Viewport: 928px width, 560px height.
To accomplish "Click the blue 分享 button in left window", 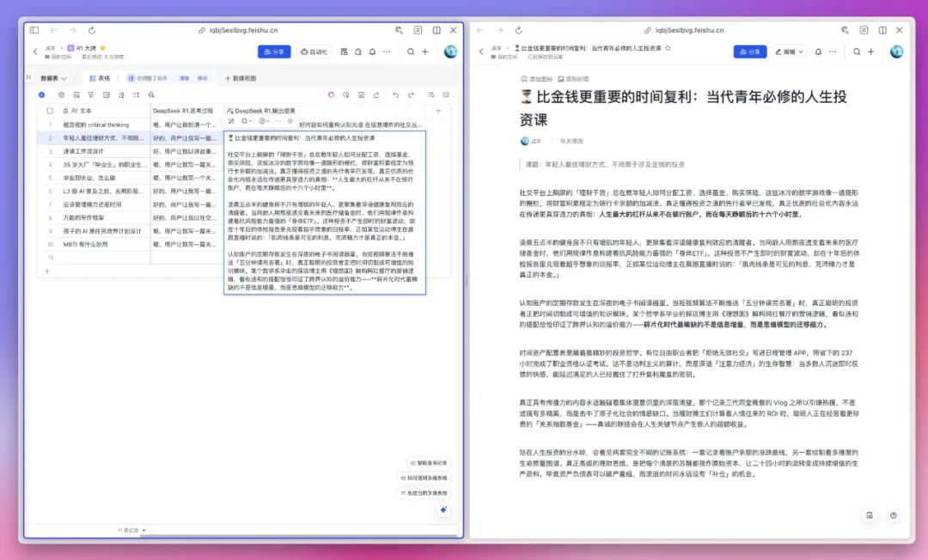I will (x=274, y=52).
